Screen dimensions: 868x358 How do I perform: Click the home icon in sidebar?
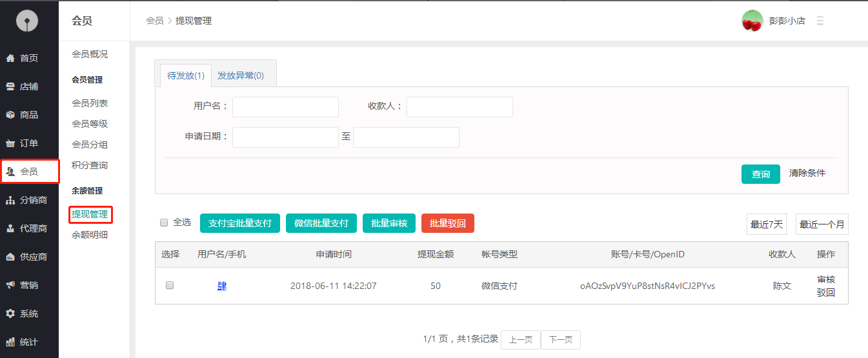[x=10, y=58]
